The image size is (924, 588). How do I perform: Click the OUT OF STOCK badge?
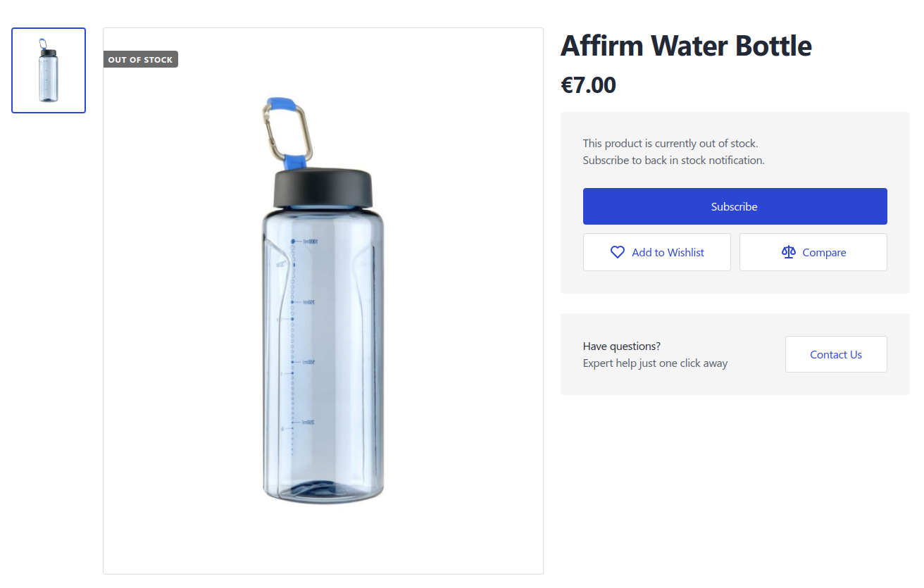[x=140, y=59]
